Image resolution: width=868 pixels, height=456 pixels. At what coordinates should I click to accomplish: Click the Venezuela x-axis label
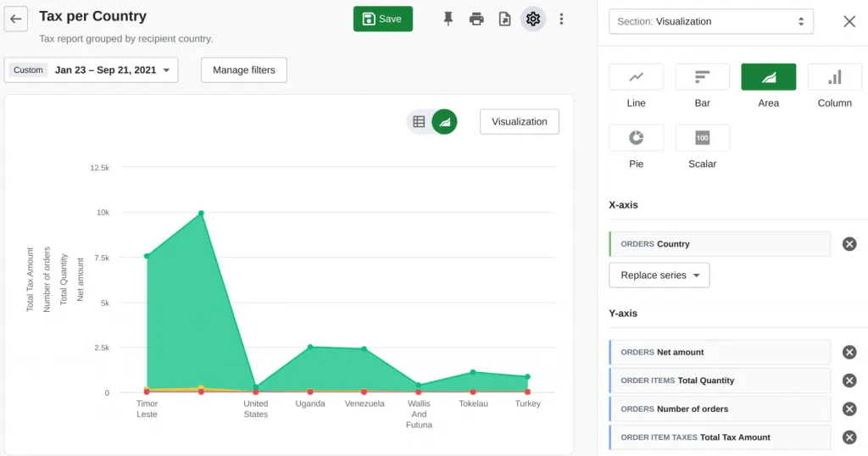click(x=364, y=404)
